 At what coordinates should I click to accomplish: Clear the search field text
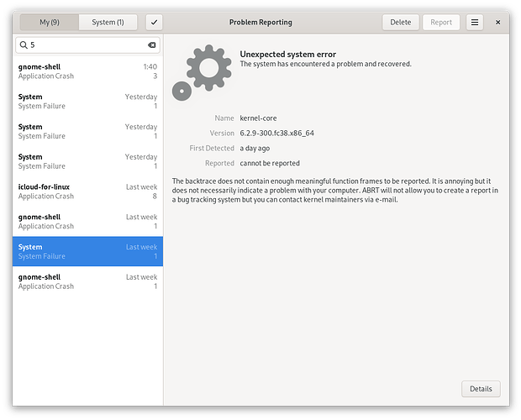(152, 45)
